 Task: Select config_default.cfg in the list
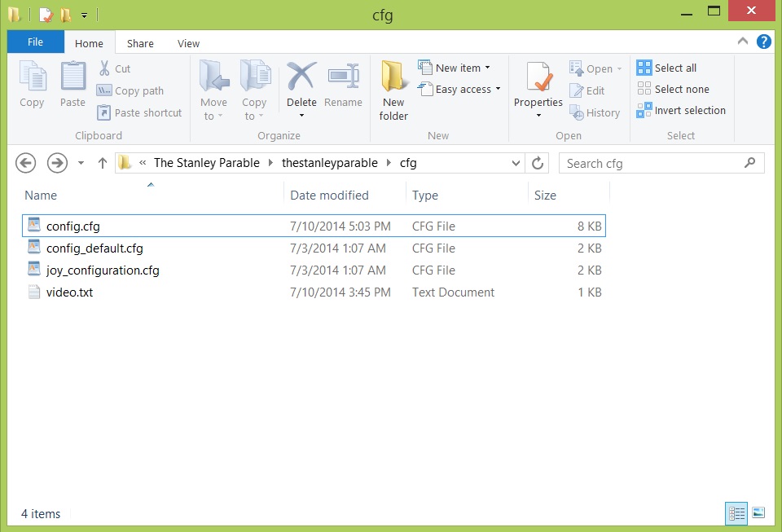tap(314, 248)
